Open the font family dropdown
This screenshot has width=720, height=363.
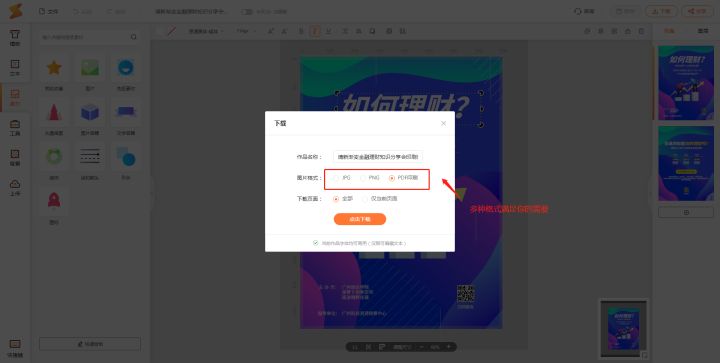[x=205, y=31]
